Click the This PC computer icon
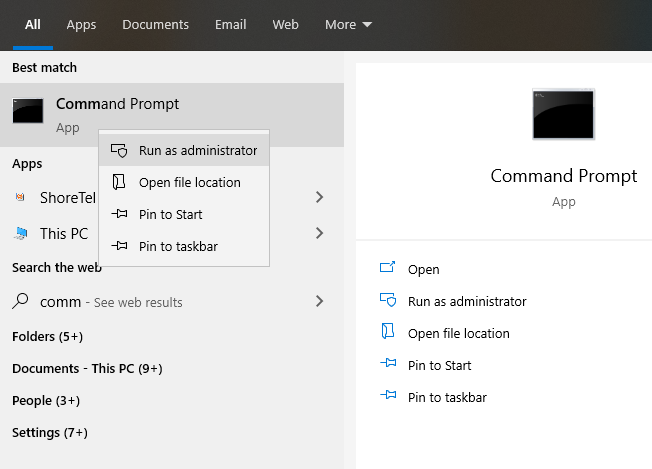 (20, 233)
